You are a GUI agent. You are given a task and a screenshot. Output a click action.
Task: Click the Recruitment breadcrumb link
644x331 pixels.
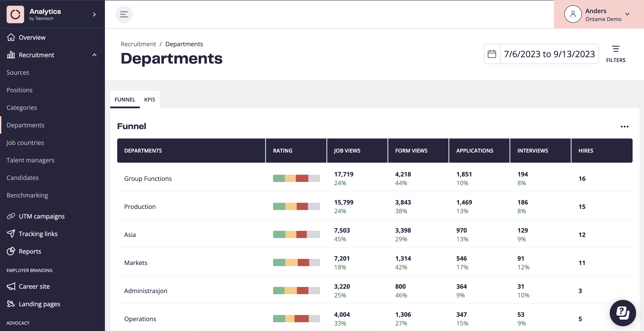138,44
